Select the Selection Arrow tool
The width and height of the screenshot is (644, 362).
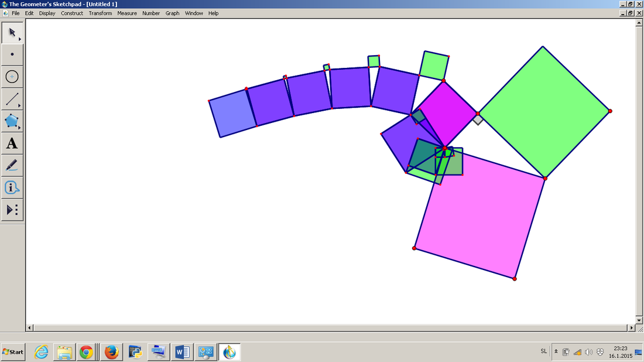(12, 32)
